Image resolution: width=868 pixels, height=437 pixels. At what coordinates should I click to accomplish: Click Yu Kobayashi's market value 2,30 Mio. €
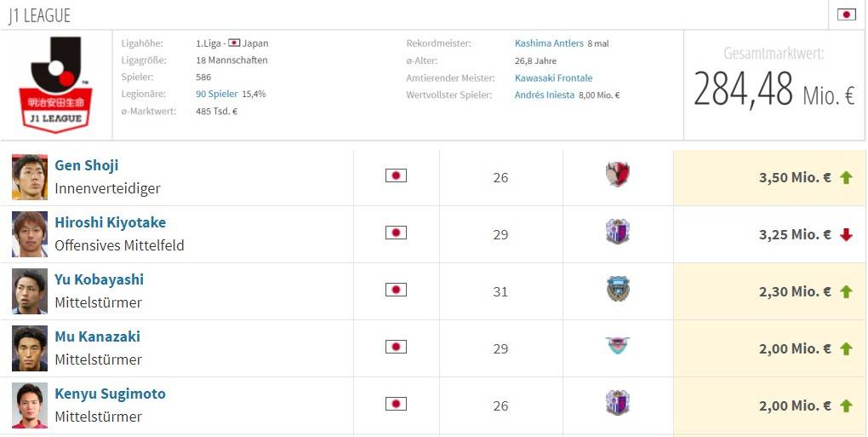795,291
